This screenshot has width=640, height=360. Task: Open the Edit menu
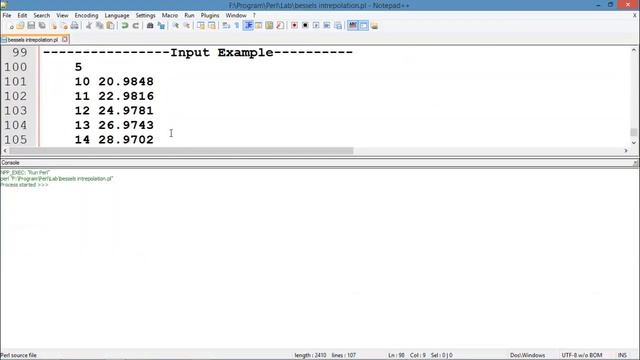pos(22,15)
